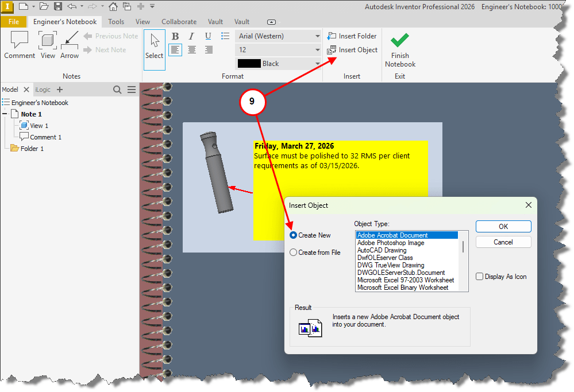Image resolution: width=574 pixels, height=392 pixels.
Task: Go to Previous Note
Action: click(111, 36)
